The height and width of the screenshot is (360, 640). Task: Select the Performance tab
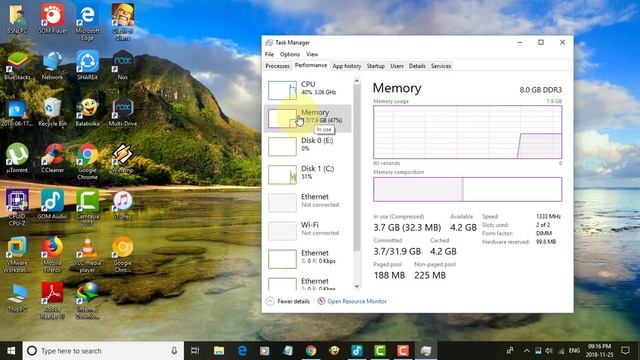[311, 65]
